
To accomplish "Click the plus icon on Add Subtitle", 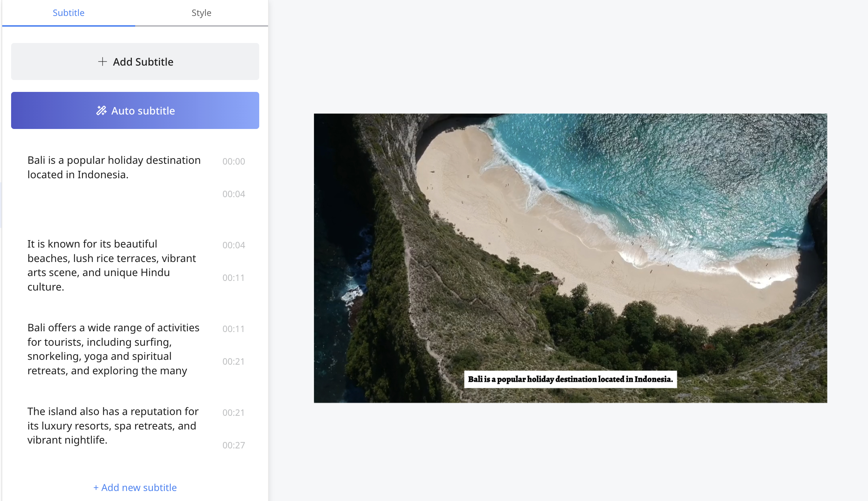I will [x=103, y=62].
